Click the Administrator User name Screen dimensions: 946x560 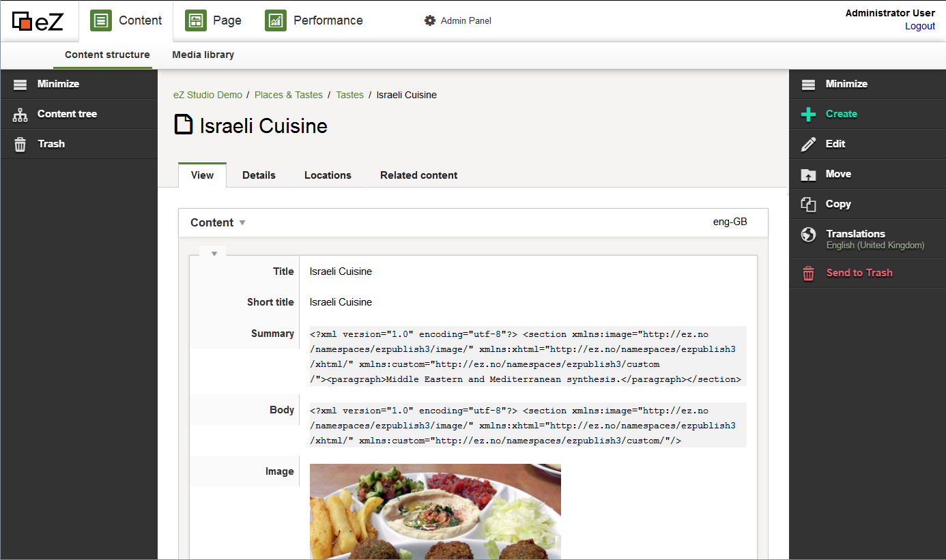click(x=890, y=13)
